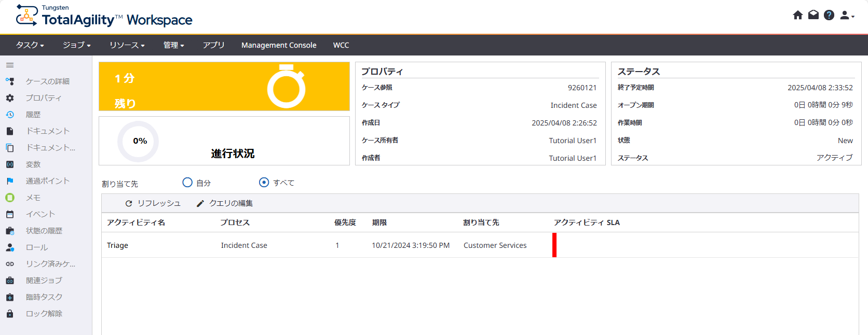
Task: Click the Home icon in the header
Action: pos(797,15)
